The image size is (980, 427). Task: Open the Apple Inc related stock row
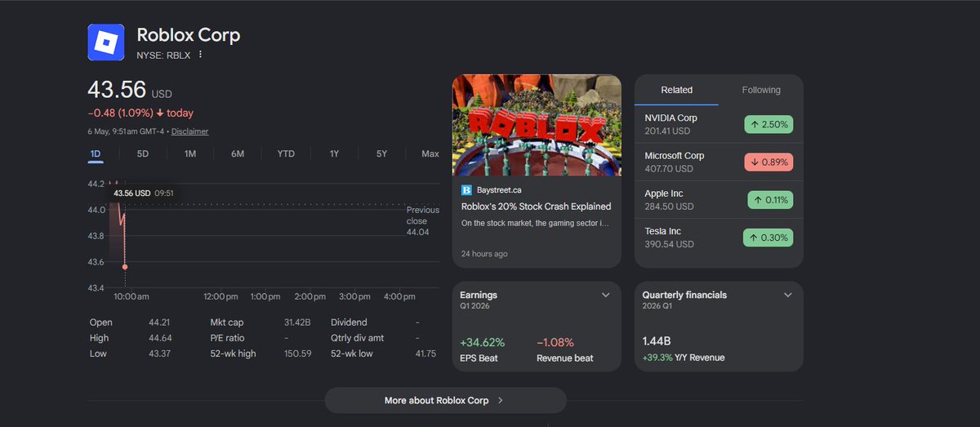click(719, 200)
